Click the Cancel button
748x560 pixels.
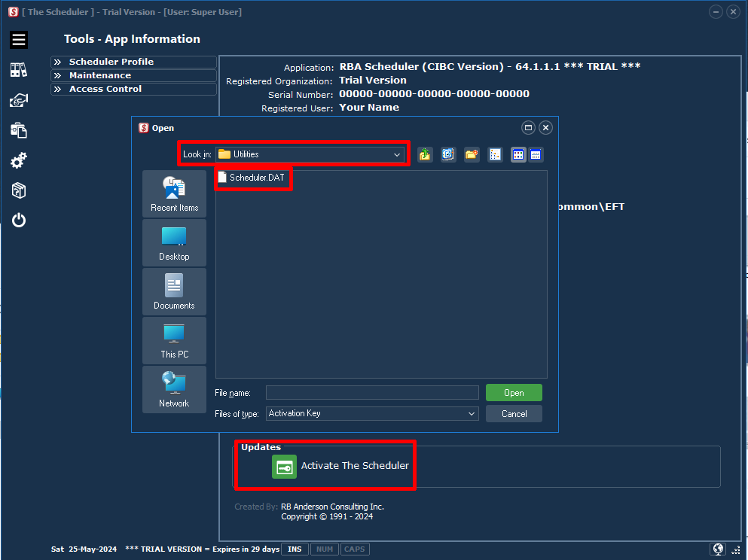514,414
